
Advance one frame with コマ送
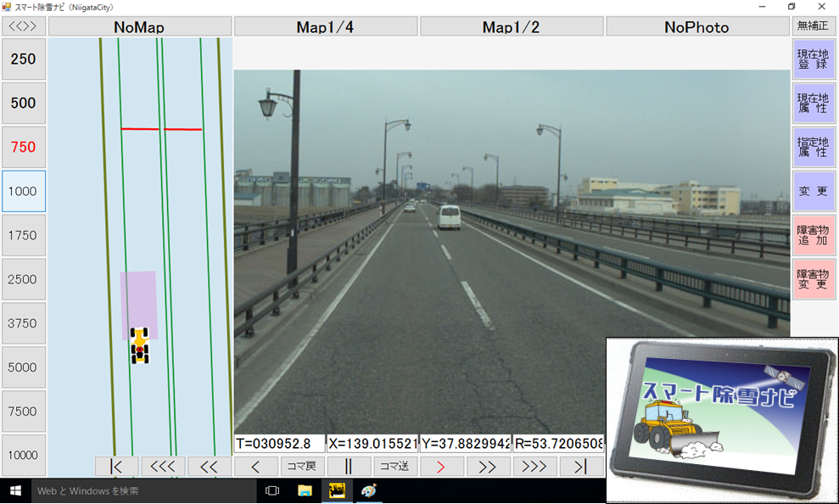pyautogui.click(x=395, y=466)
